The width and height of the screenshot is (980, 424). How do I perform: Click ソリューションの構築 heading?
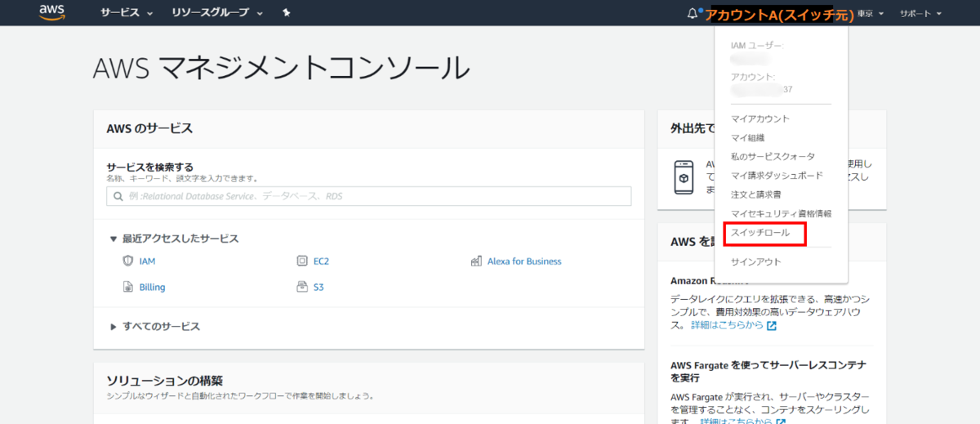[x=164, y=381]
